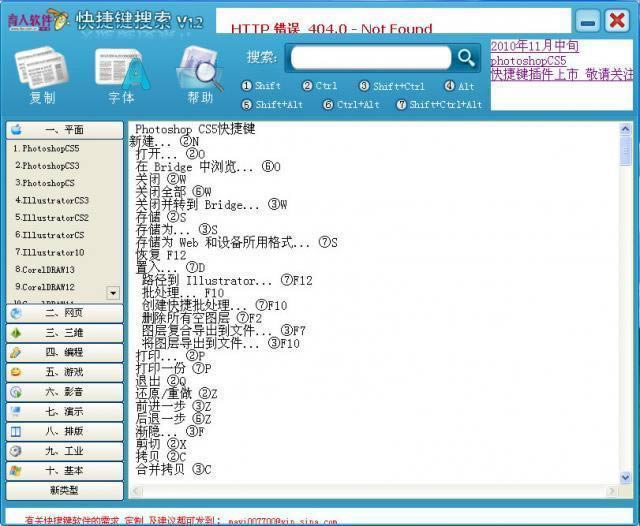Expand the 八、排版 category
Viewport: 640px width, 526px height.
click(64, 431)
